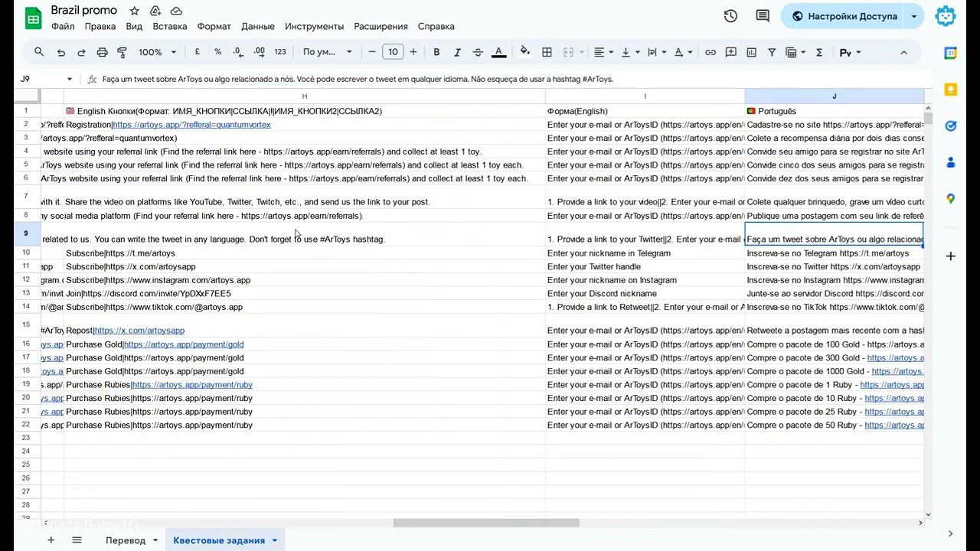Open Contacts in the side panel

point(950,162)
